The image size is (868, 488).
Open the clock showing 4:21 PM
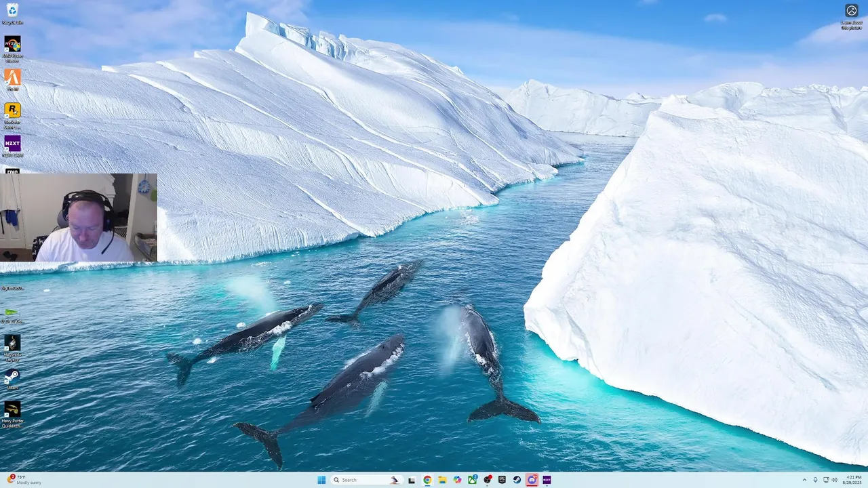point(854,480)
